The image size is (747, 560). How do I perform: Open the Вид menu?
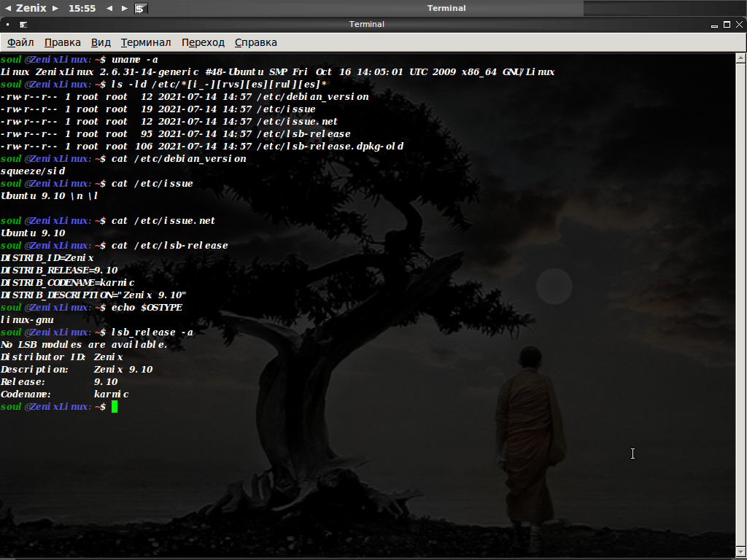click(101, 42)
